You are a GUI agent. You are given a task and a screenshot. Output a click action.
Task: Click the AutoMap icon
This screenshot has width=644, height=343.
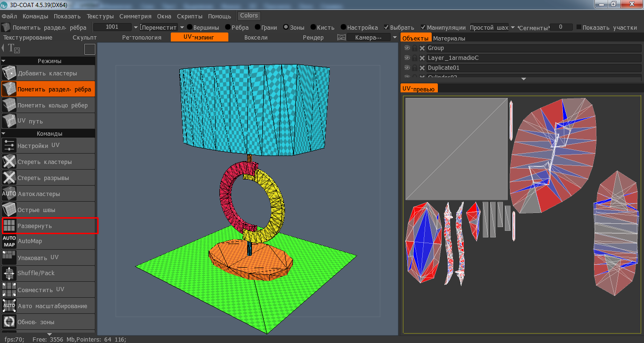click(9, 242)
